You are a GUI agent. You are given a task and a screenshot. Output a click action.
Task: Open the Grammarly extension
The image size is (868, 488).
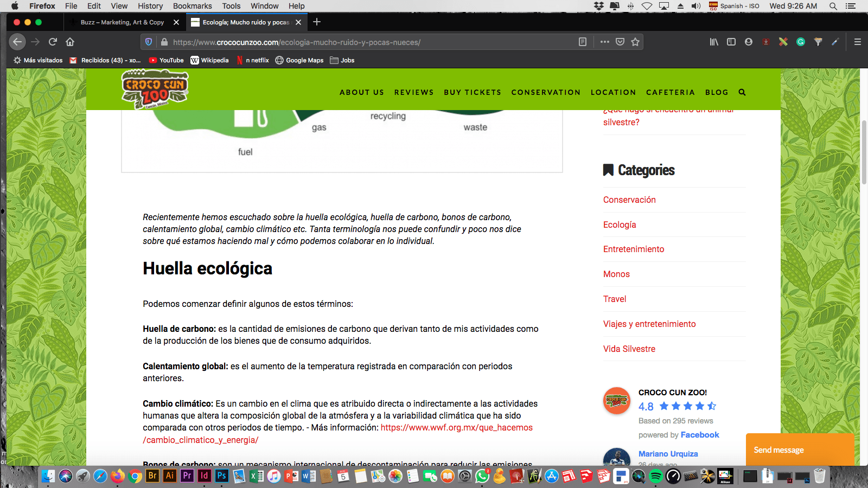[800, 42]
